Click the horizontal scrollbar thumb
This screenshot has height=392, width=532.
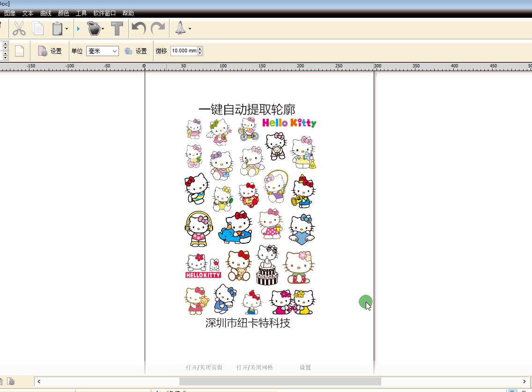(x=280, y=382)
